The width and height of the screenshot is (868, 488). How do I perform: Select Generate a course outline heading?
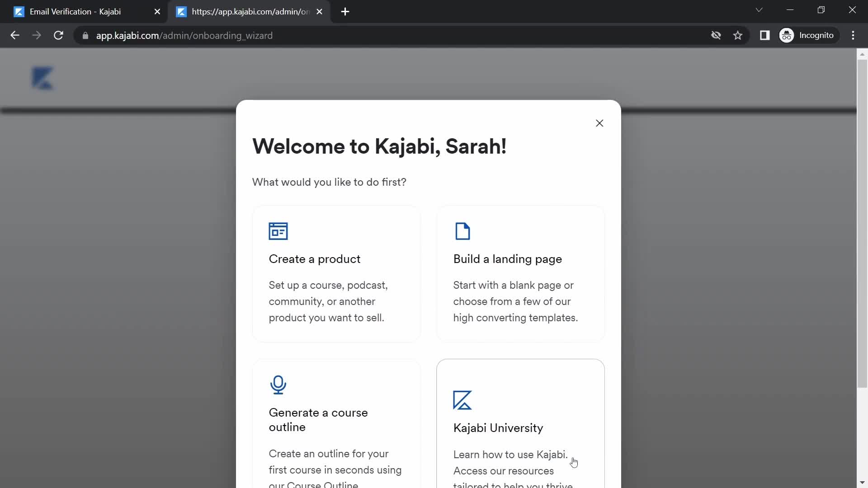point(318,420)
